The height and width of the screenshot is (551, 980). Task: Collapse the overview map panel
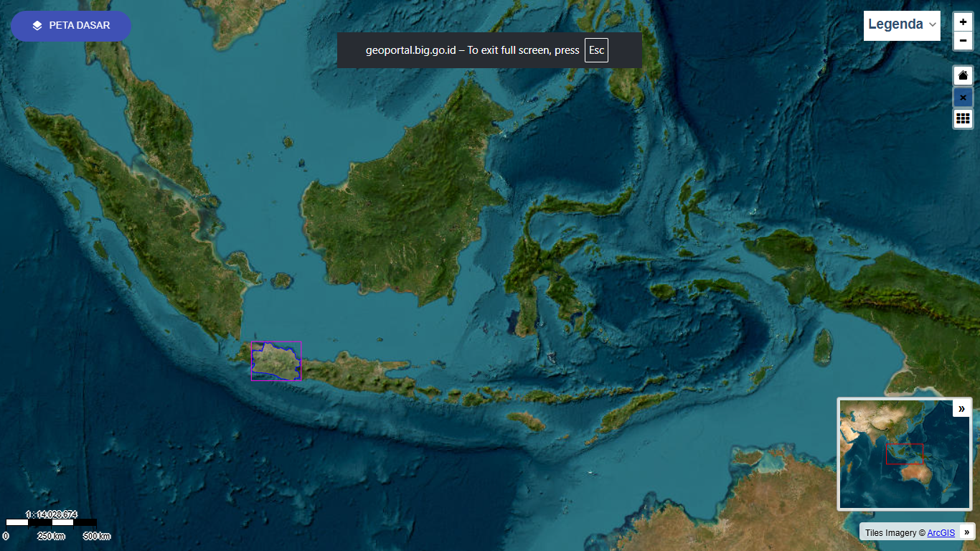point(961,408)
